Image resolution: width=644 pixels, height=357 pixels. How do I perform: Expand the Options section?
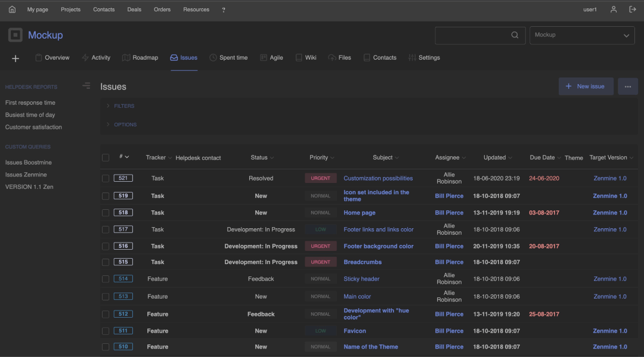125,125
